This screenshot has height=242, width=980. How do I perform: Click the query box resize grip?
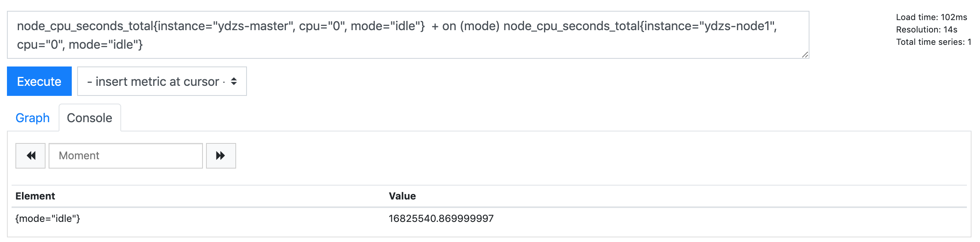click(805, 55)
